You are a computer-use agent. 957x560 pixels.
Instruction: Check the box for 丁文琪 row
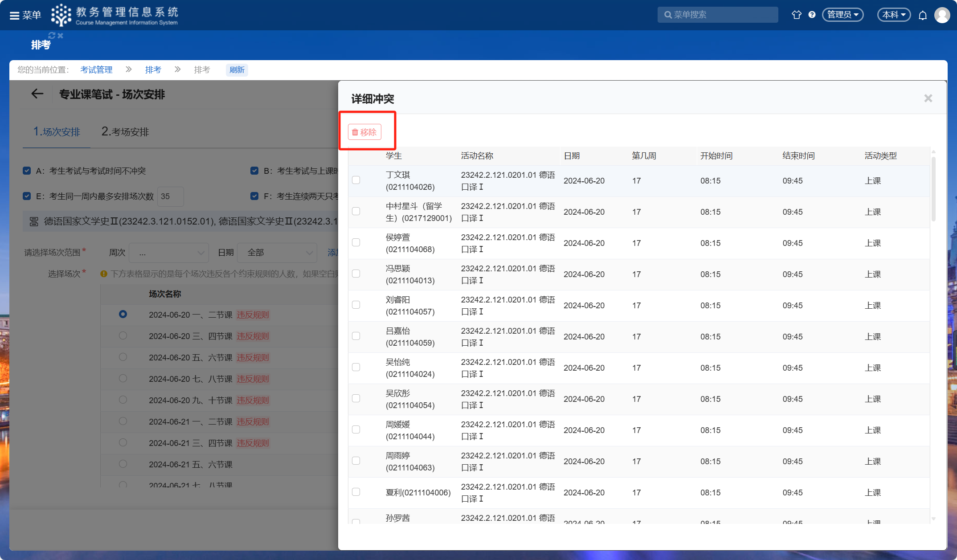356,180
